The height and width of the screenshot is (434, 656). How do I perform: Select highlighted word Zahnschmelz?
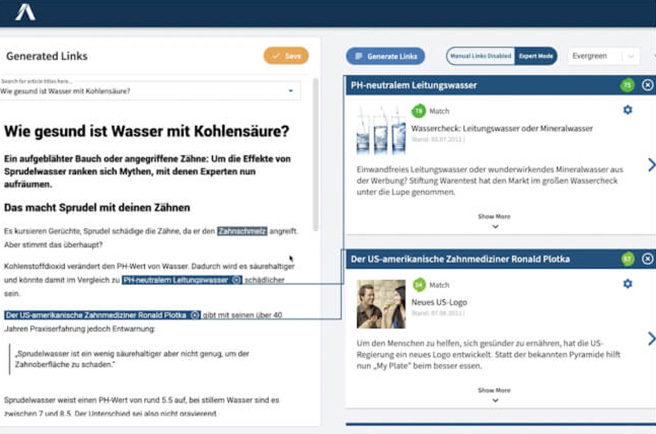[242, 231]
